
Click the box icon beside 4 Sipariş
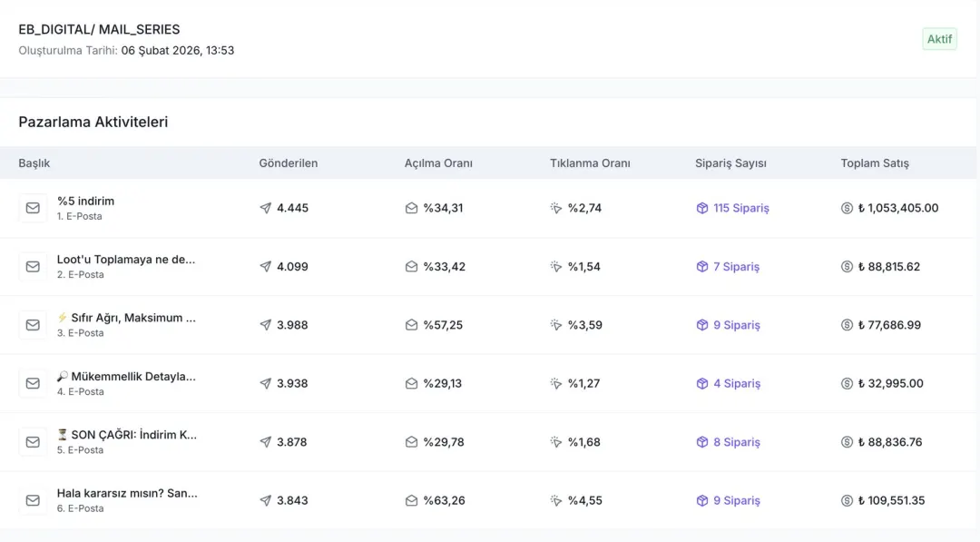tap(701, 384)
